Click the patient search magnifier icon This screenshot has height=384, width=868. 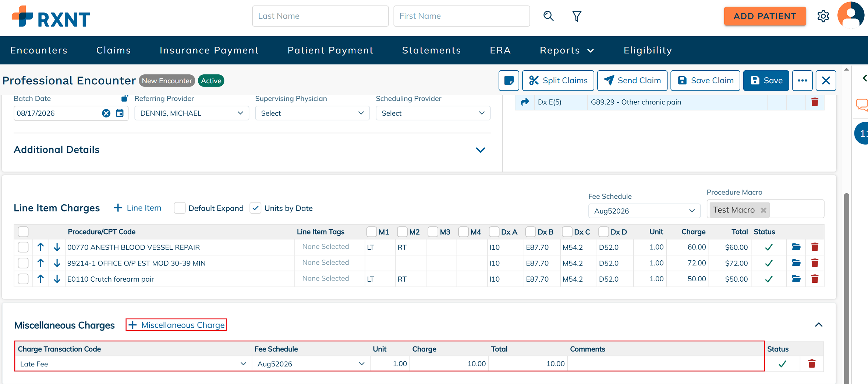(548, 16)
